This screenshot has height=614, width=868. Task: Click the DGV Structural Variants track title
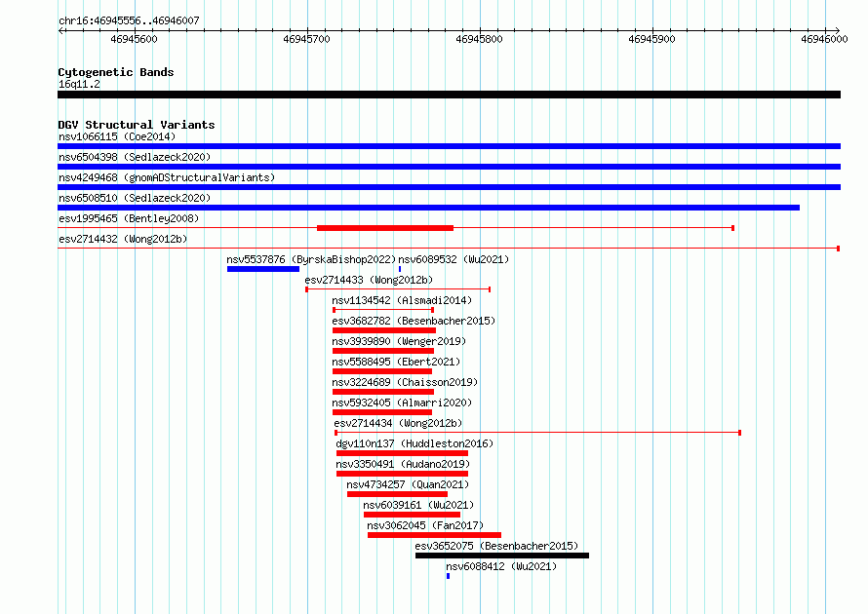tap(137, 125)
